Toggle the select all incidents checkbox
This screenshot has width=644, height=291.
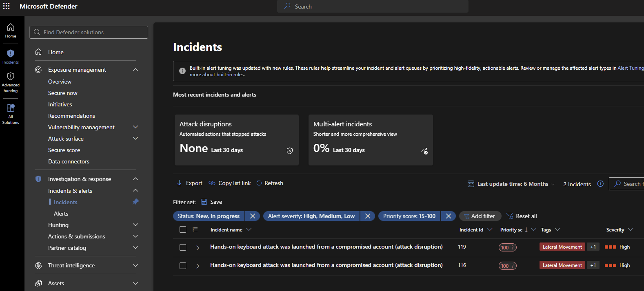click(183, 229)
